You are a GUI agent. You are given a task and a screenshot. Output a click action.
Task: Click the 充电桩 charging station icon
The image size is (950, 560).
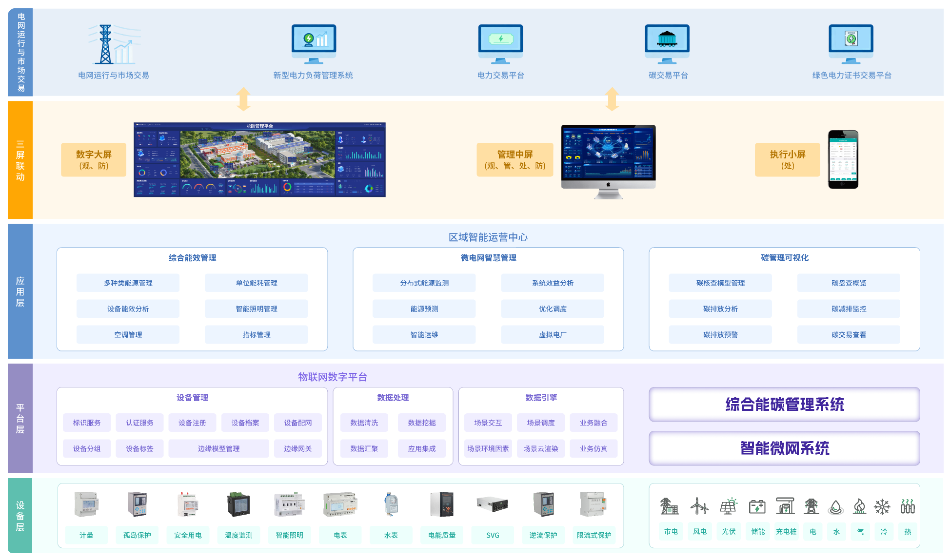(785, 506)
